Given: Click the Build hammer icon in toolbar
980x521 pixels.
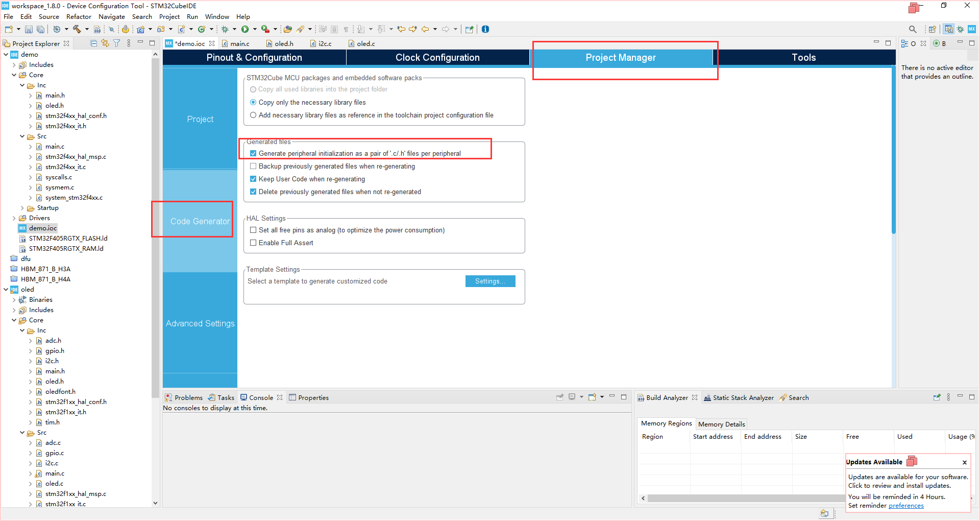Looking at the screenshot, I should point(77,29).
